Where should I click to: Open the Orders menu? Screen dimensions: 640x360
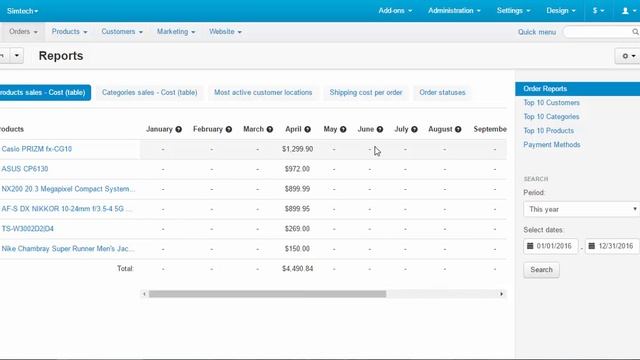[23, 31]
